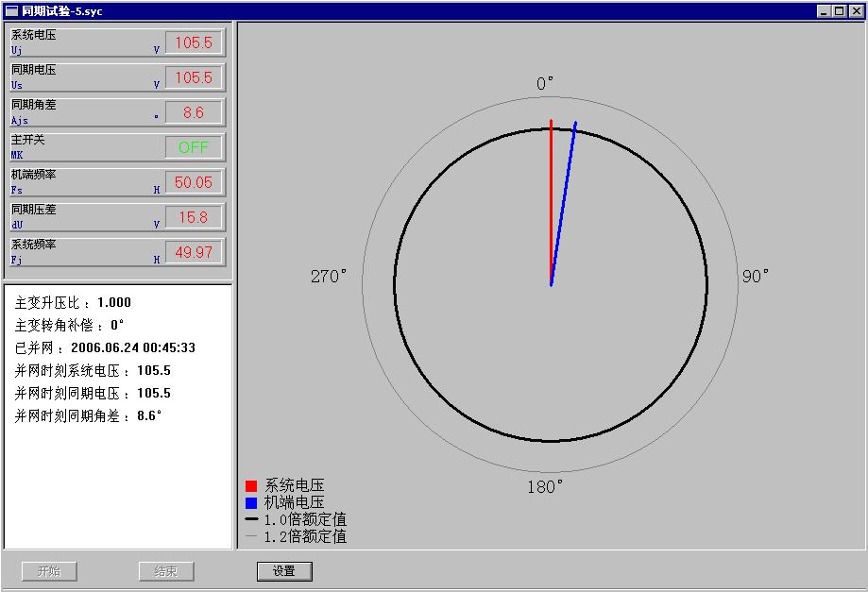Click the 已并网 timestamp line in the info panel

click(x=106, y=348)
